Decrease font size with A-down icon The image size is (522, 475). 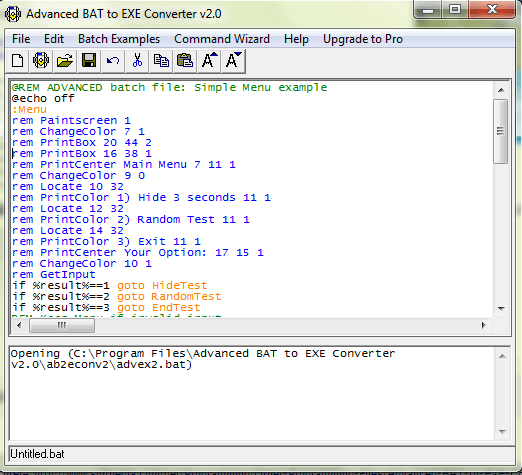click(x=233, y=61)
